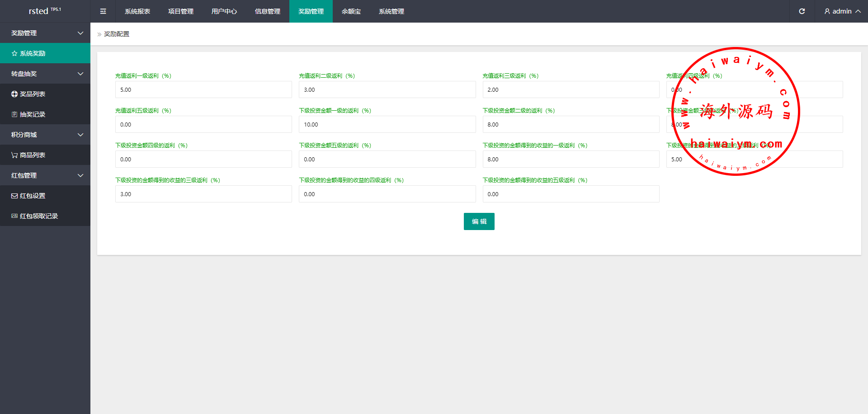Click the 奖励配置 breadcrumb link

click(117, 34)
